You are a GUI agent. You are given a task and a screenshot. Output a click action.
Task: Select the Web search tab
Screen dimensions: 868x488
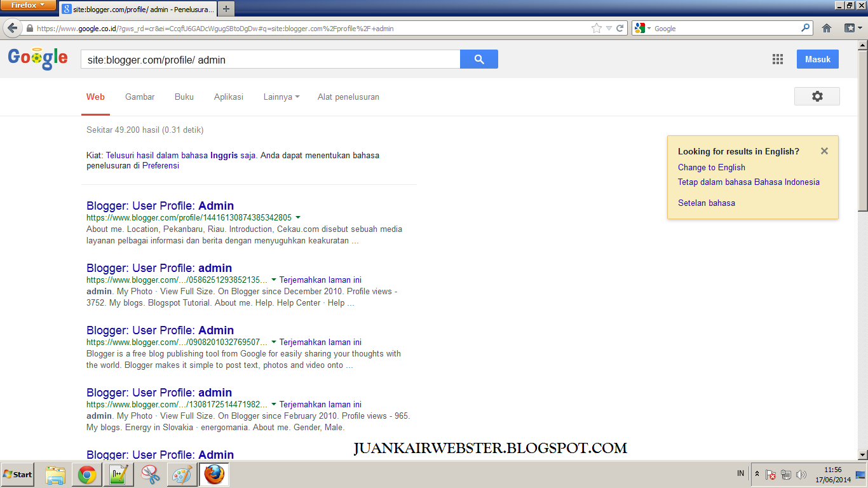pos(95,97)
